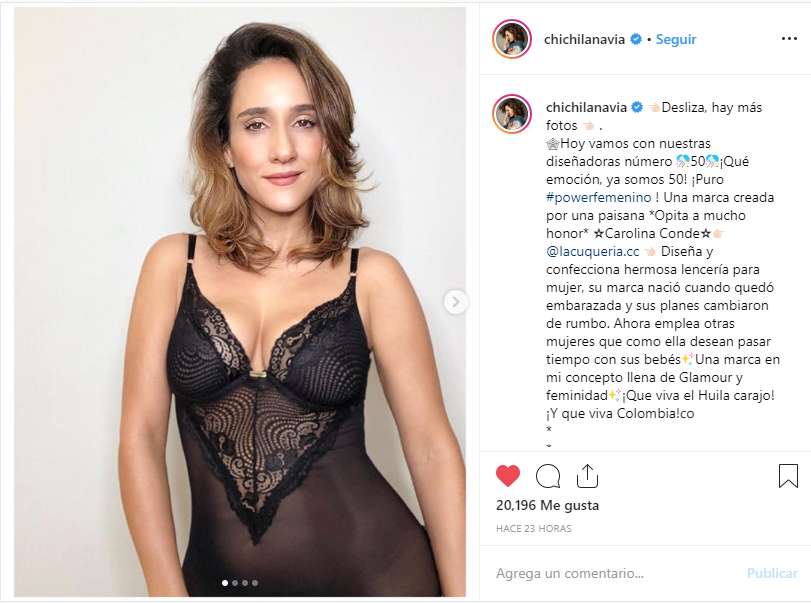Save the post with the bookmark icon
This screenshot has width=811, height=603.
pos(788,476)
